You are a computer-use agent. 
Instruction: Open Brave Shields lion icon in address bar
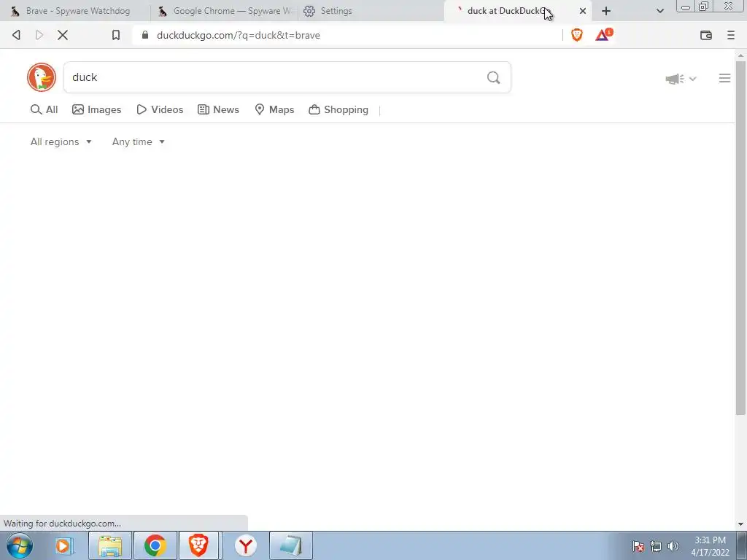(x=576, y=35)
